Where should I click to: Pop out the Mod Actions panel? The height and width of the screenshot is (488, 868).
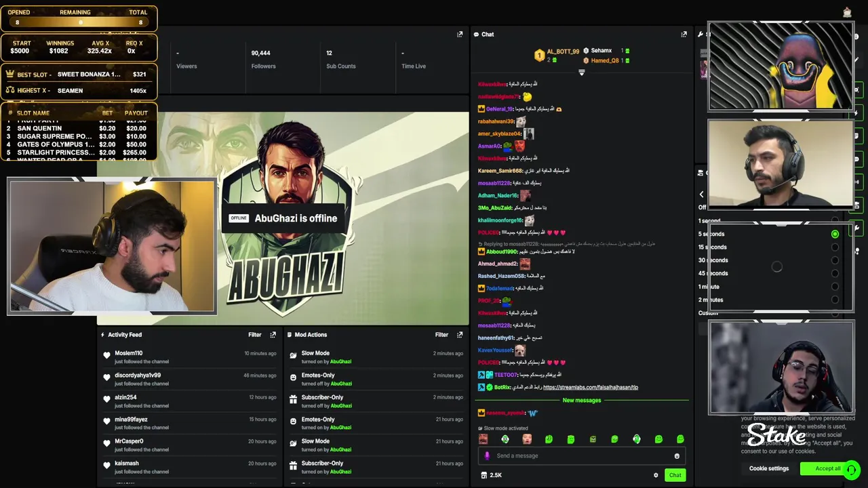pyautogui.click(x=460, y=335)
